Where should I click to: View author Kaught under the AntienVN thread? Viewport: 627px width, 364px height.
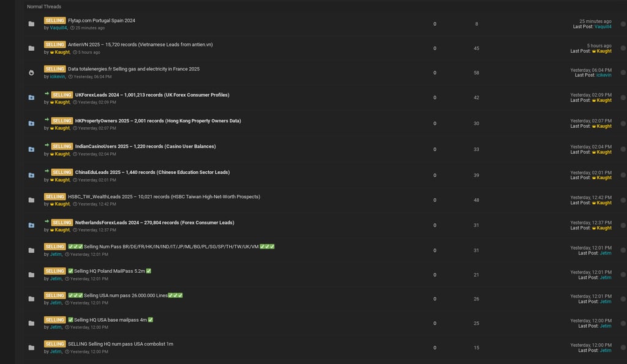tap(60, 52)
